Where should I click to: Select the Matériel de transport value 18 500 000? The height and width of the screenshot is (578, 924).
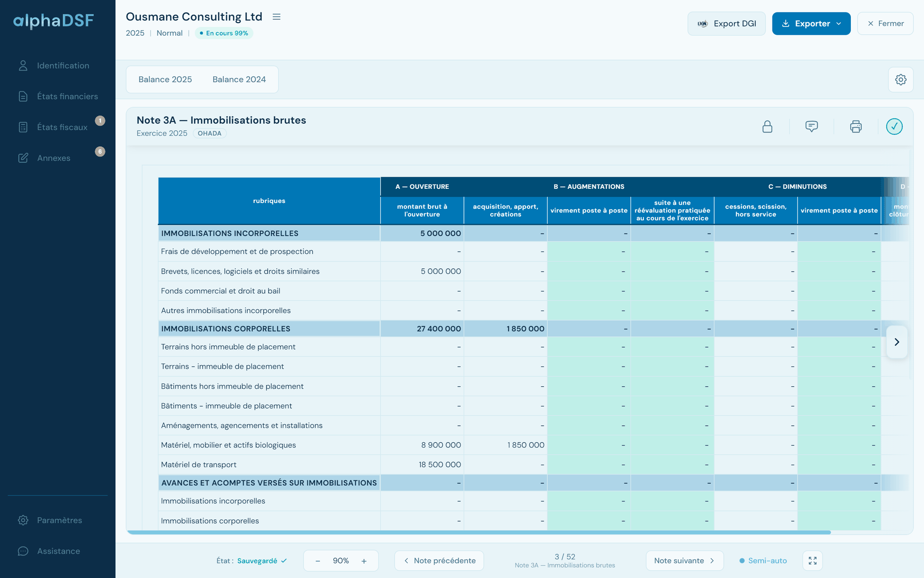[x=422, y=465]
